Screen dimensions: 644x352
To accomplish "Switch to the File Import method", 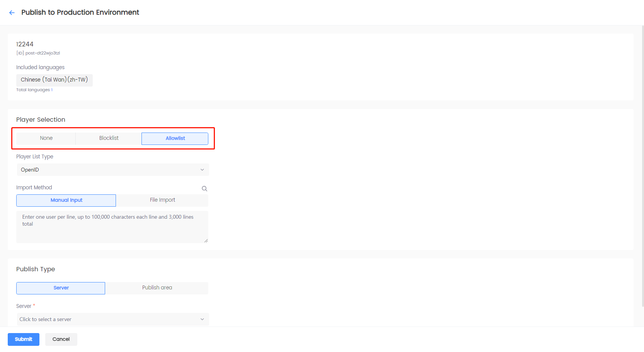I will pyautogui.click(x=162, y=200).
